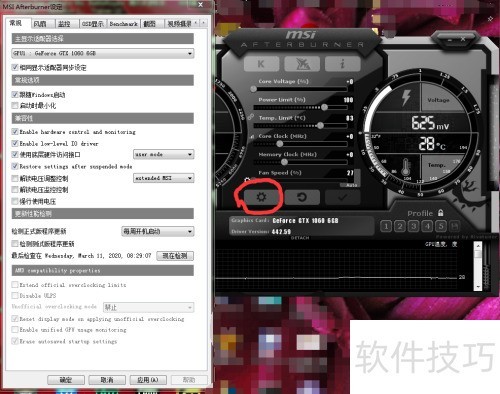Screen dimensions: 500x394
Task: Switch to the Benchmark tab
Action: [124, 24]
